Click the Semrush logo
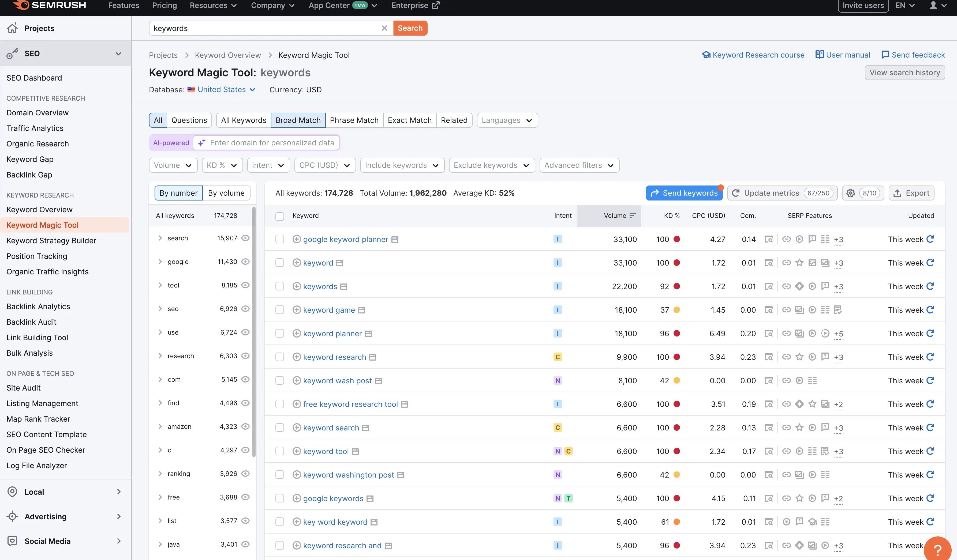The height and width of the screenshot is (560, 957). 49,5
